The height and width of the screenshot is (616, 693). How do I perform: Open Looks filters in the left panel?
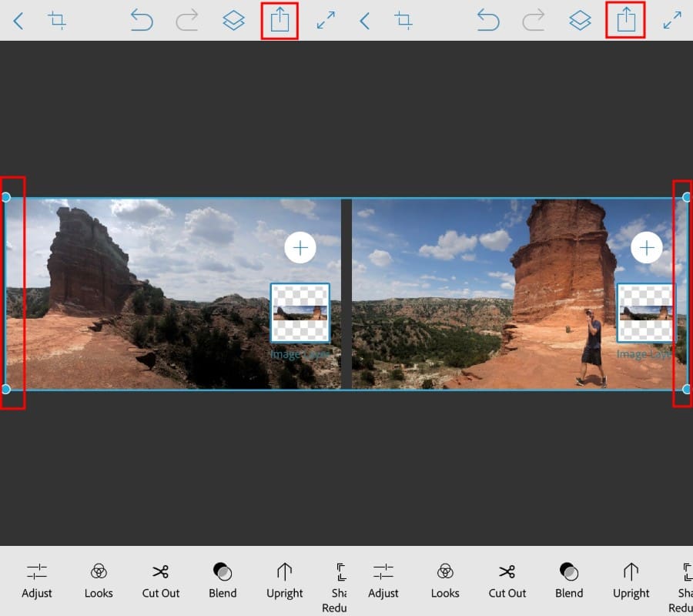pos(99,581)
